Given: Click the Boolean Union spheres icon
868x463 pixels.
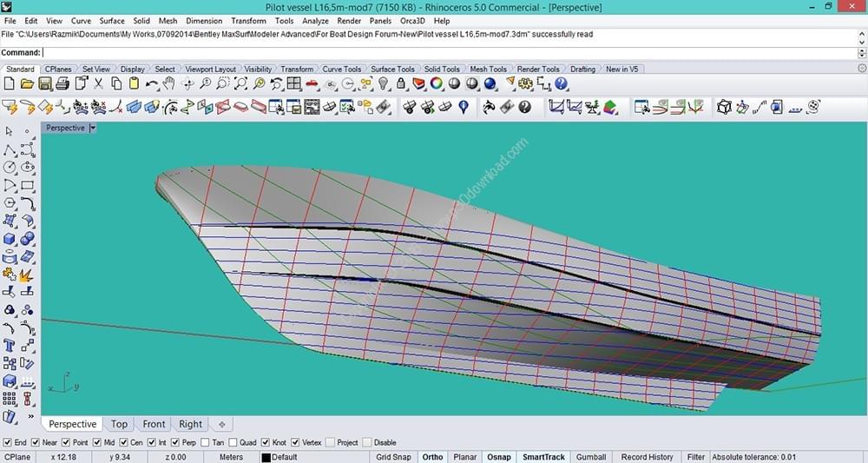Looking at the screenshot, I should coord(27,239).
